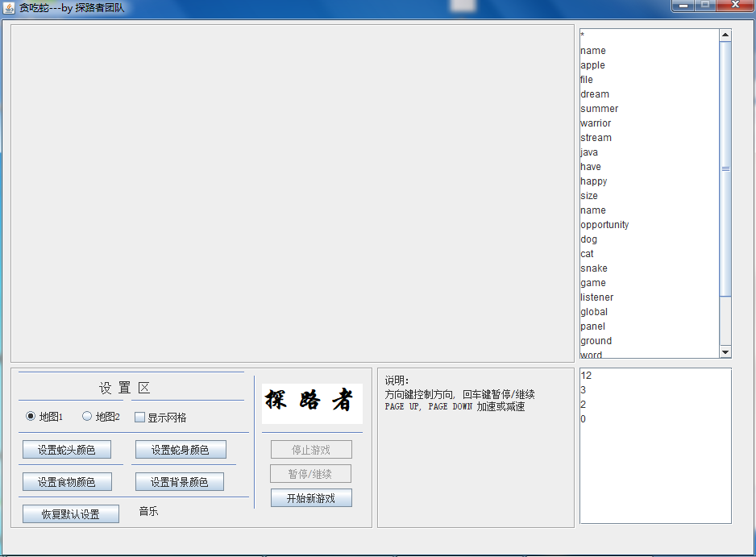Select 'warrior' in the word list
This screenshot has width=756, height=557.
pos(596,123)
